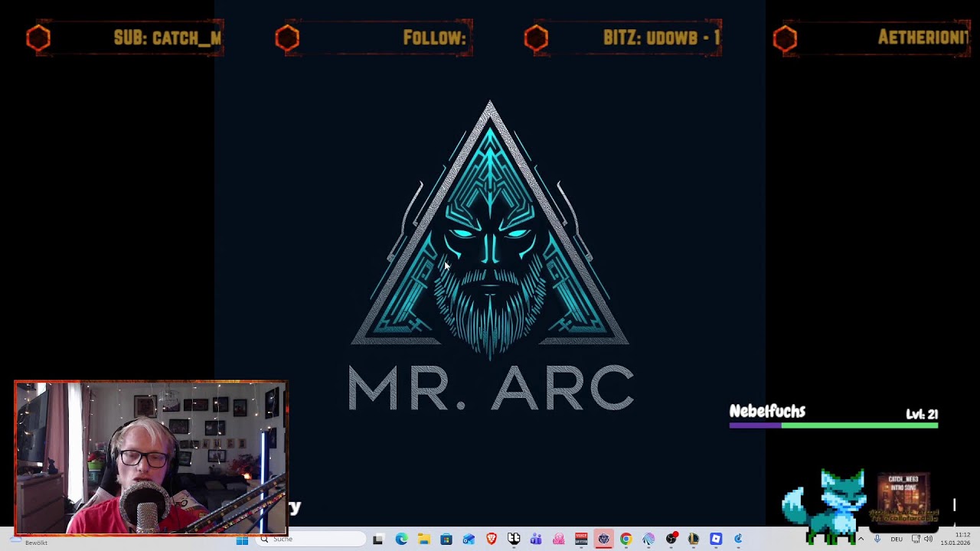Open the pink creature taskbar app
This screenshot has height=551, width=980.
[x=559, y=540]
